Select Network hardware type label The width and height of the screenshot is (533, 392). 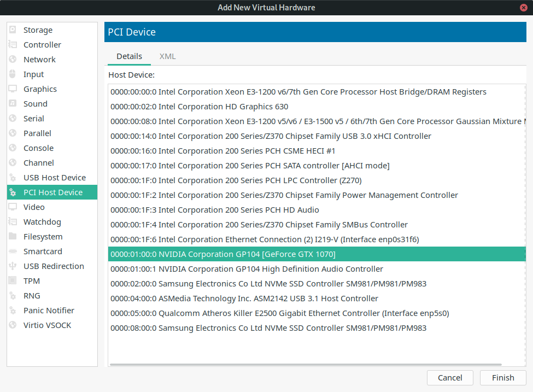pyautogui.click(x=39, y=60)
